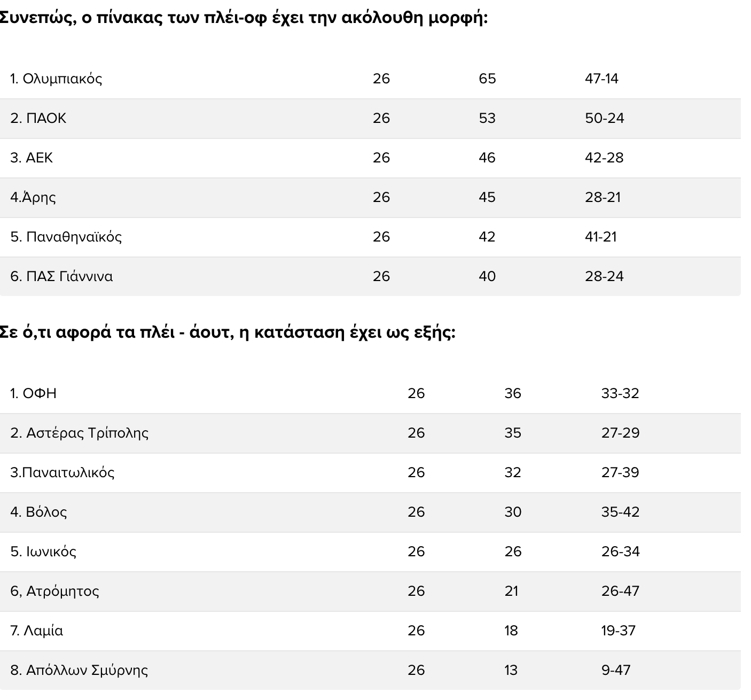This screenshot has height=700, width=751.
Task: Click the Άρης team entry
Action: (x=33, y=197)
